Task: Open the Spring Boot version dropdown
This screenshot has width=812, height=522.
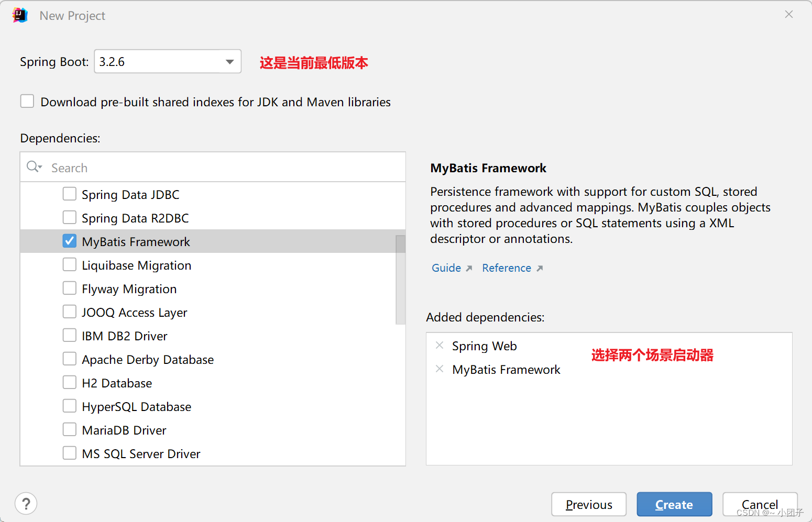Action: coord(168,61)
